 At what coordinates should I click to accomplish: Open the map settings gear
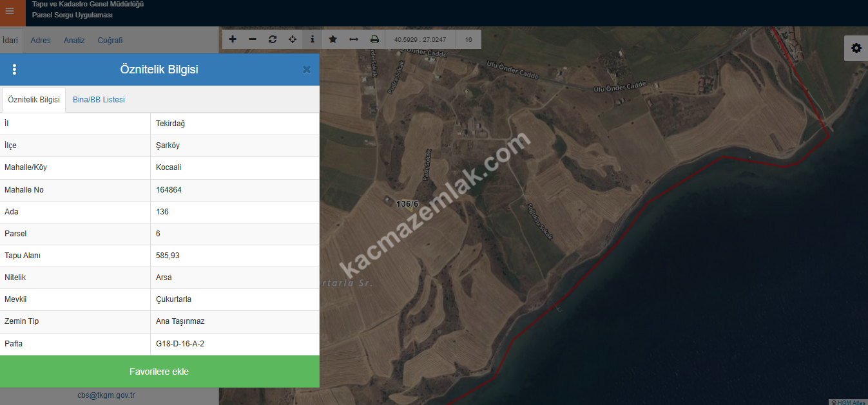click(x=856, y=48)
